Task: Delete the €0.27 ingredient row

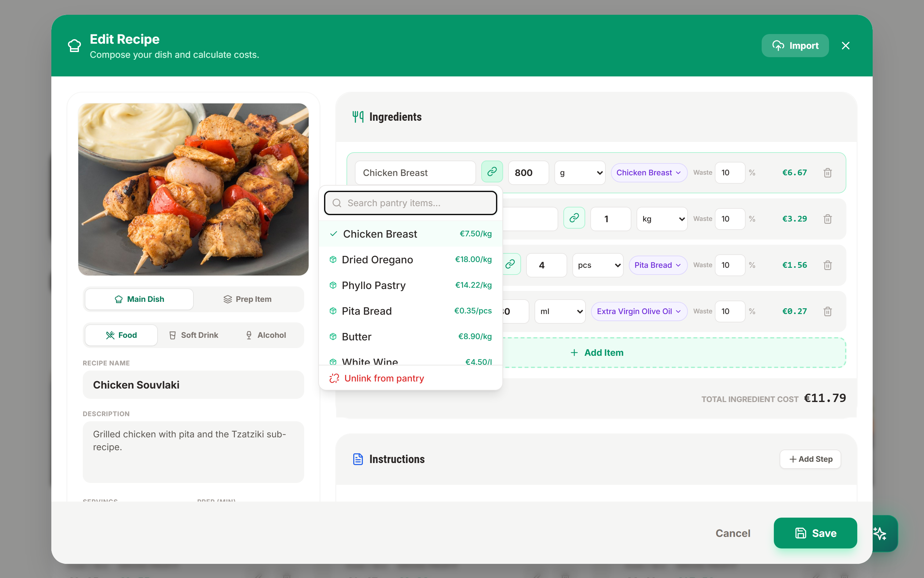Action: pos(827,311)
